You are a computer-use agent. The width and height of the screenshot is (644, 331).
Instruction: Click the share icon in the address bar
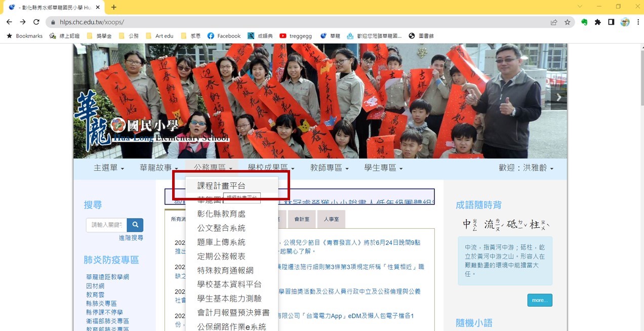pyautogui.click(x=553, y=22)
